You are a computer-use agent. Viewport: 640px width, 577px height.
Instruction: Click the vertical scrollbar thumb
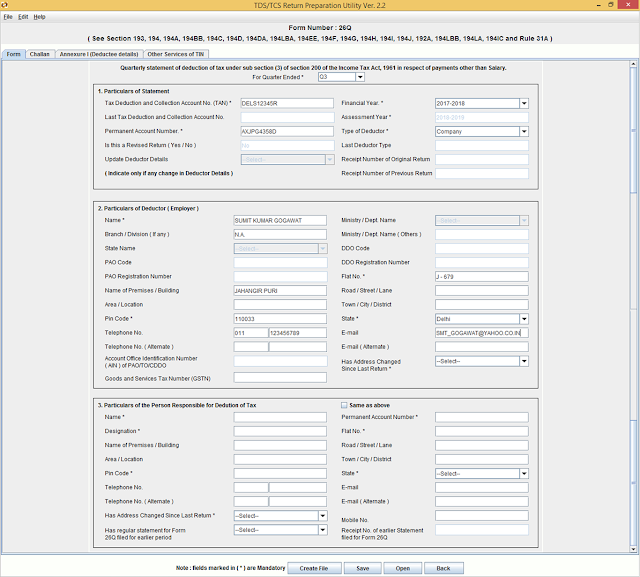633,131
